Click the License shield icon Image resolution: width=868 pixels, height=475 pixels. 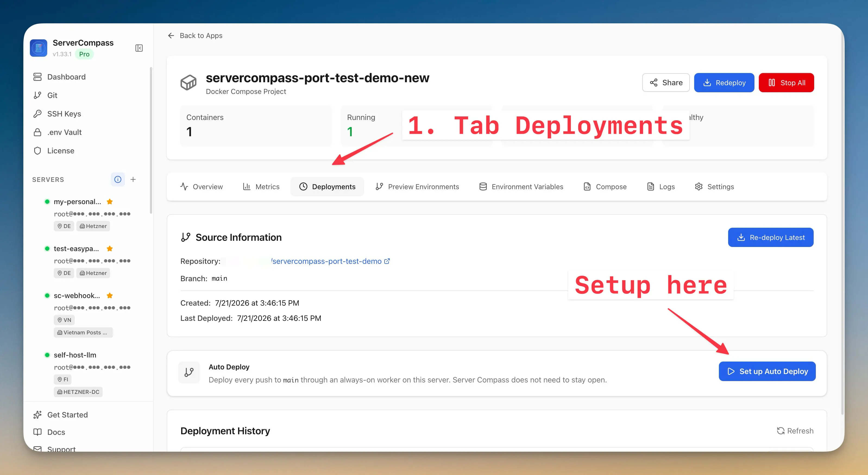click(37, 150)
